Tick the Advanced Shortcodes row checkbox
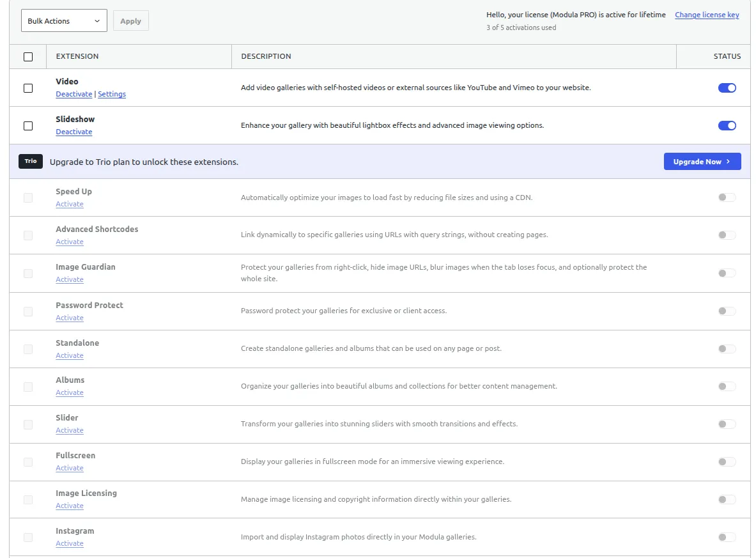Viewport: 756px width, 558px height. click(x=29, y=235)
